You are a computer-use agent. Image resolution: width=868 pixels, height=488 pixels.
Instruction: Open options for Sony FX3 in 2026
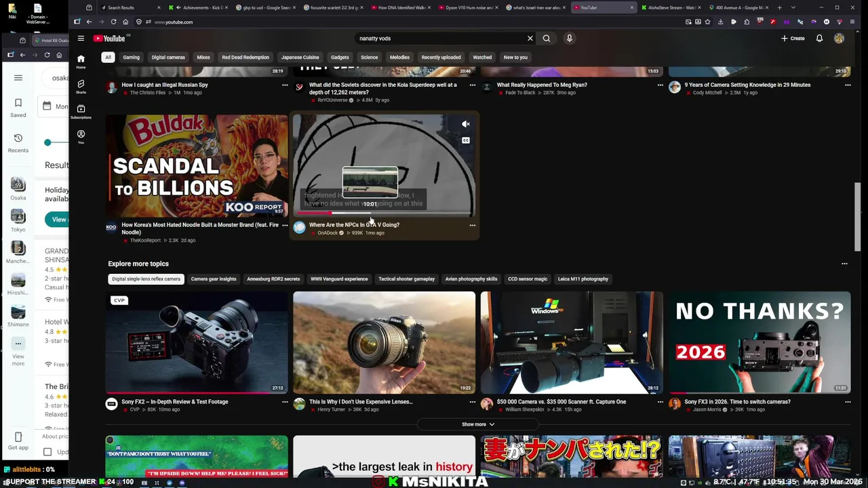(848, 402)
